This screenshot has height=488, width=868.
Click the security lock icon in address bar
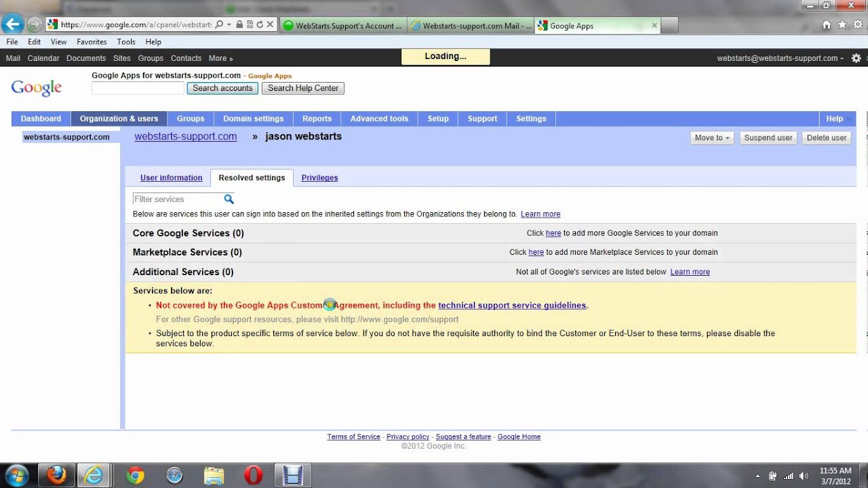coord(239,24)
